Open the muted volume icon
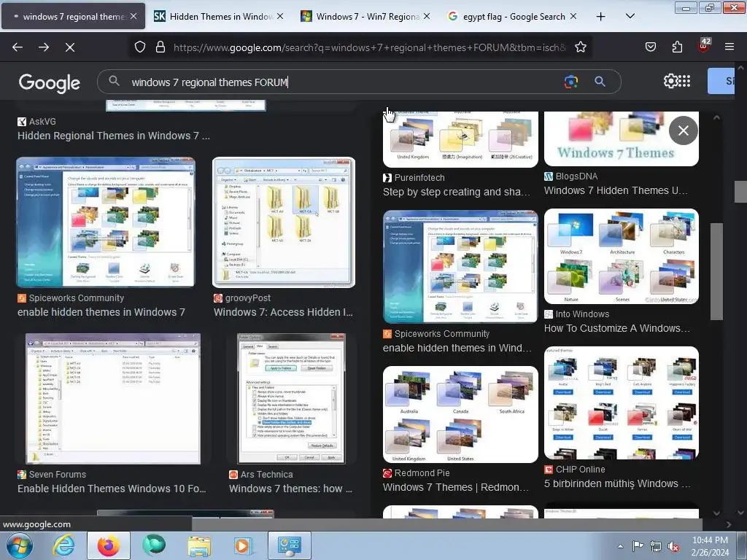The width and height of the screenshot is (747, 560). point(673,547)
